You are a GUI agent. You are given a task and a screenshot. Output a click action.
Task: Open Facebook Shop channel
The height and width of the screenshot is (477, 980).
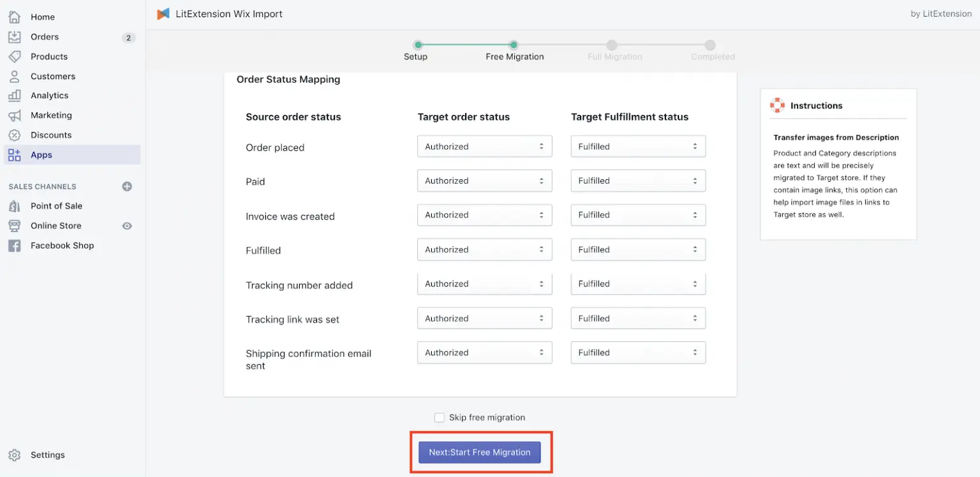tap(62, 246)
